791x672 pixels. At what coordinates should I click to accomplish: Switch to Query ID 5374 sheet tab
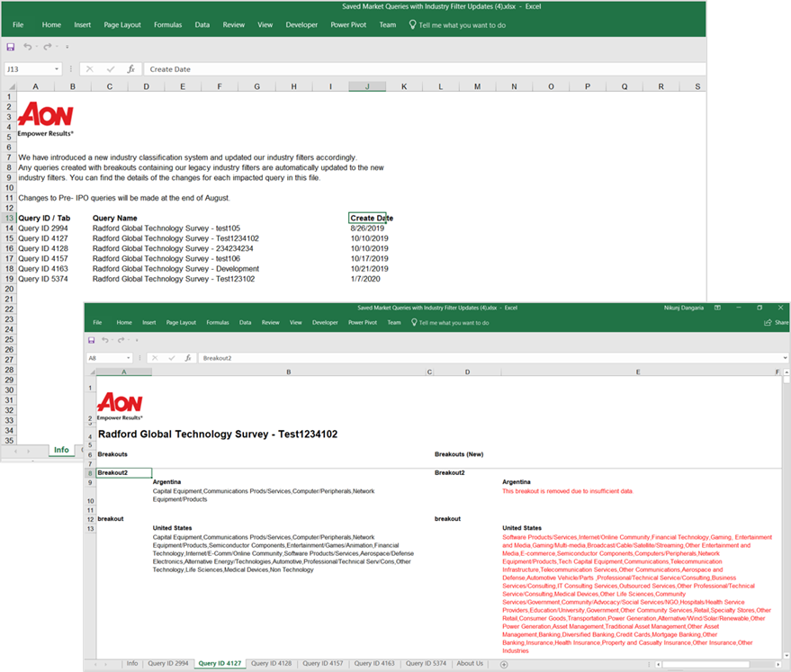426,663
